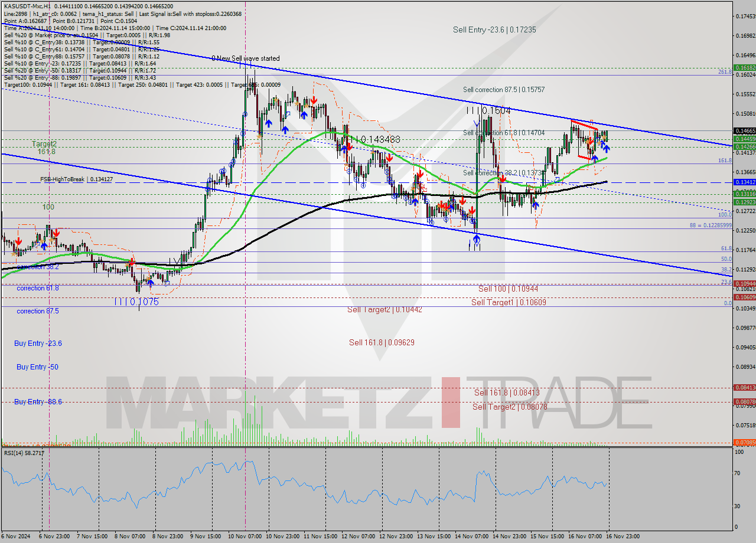756x543 pixels.
Task: Click the 'Sell correction 87.5 | 0.15757' label
Action: pos(504,90)
